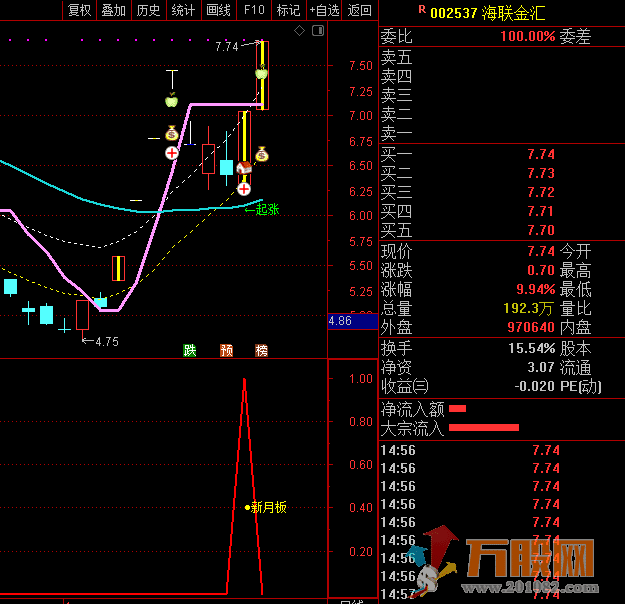Screen dimensions: 625x604
Task: Click the orange 预 marker icon
Action: coord(226,350)
